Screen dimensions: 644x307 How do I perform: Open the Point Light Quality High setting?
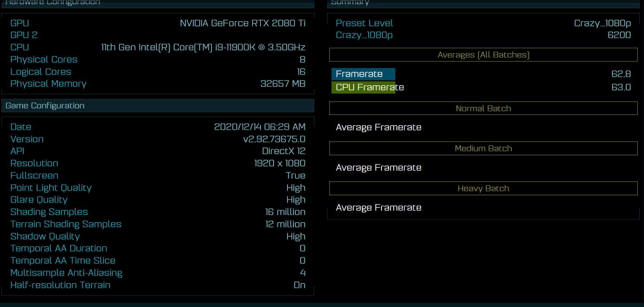[296, 188]
